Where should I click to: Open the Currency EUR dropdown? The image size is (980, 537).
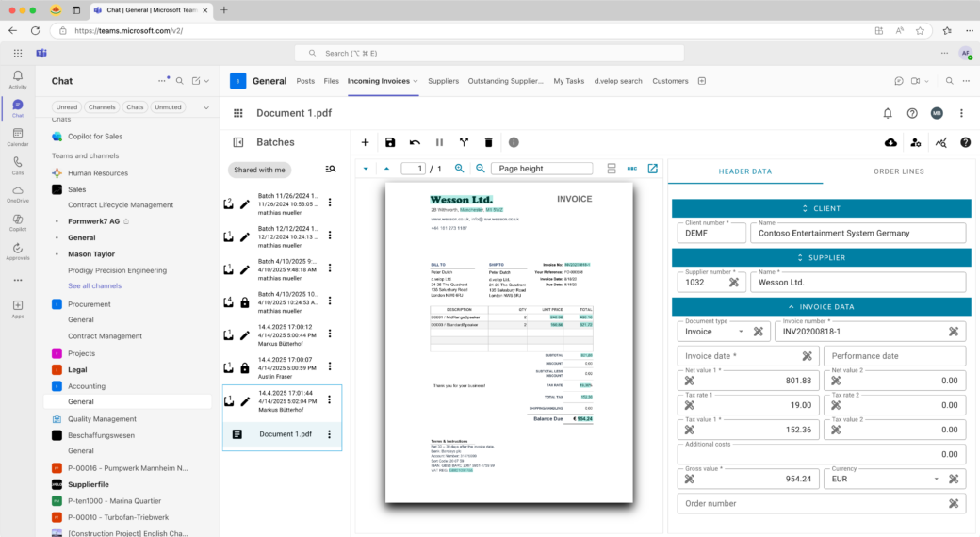tap(937, 479)
